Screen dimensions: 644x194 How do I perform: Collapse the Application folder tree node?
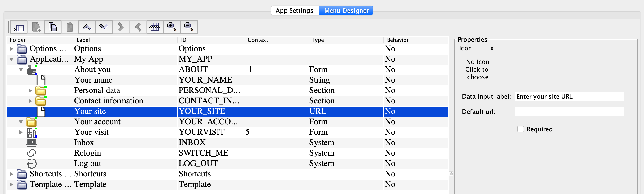pyautogui.click(x=11, y=59)
